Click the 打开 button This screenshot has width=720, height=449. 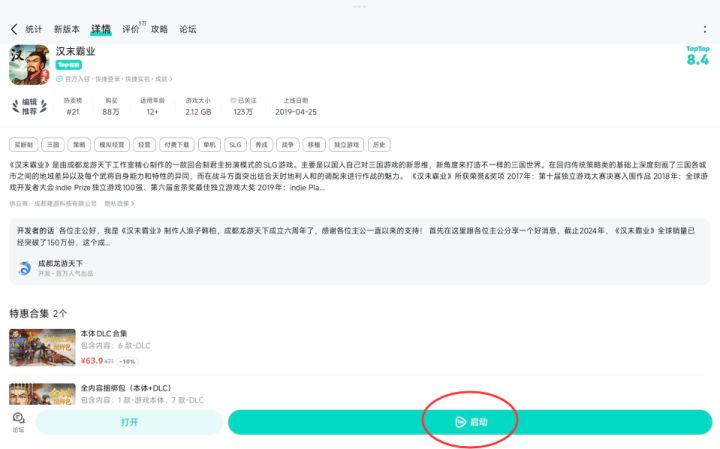(x=129, y=422)
